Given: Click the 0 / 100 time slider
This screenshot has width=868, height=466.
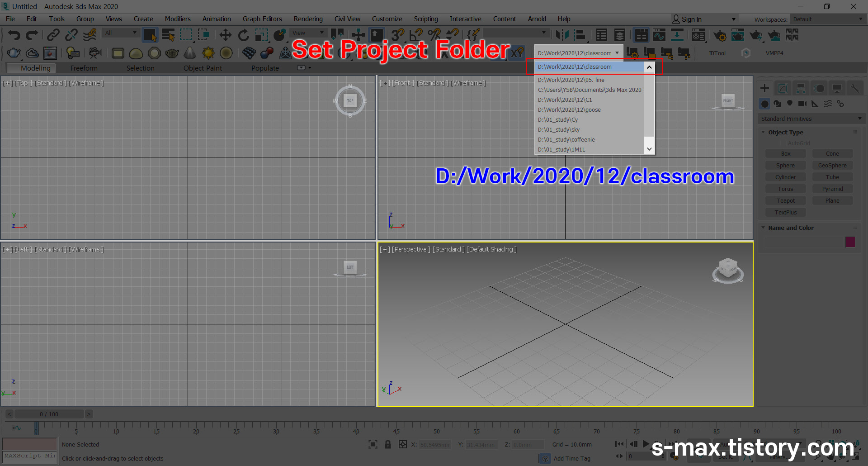Looking at the screenshot, I should point(49,414).
